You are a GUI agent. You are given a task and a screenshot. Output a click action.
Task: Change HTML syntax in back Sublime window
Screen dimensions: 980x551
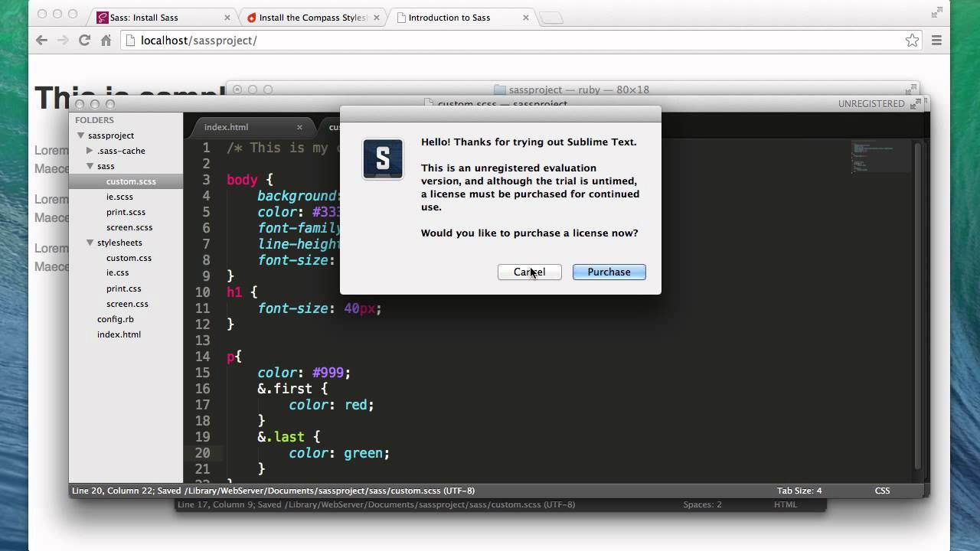coord(786,504)
